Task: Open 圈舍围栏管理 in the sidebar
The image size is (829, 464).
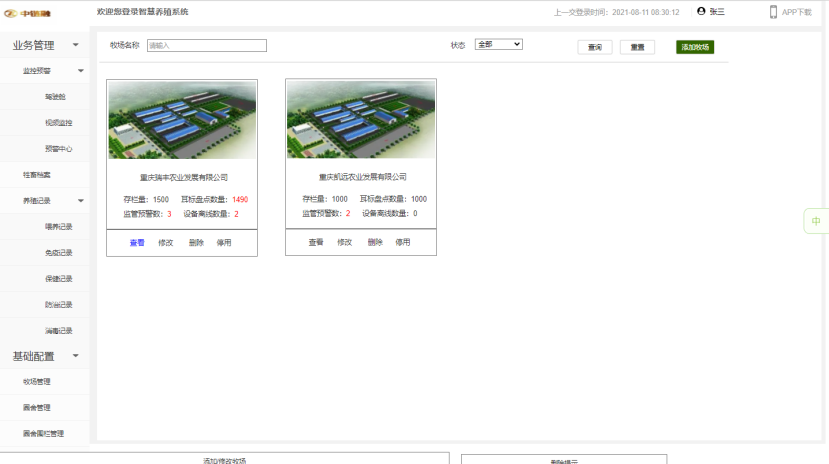Action: click(x=43, y=433)
